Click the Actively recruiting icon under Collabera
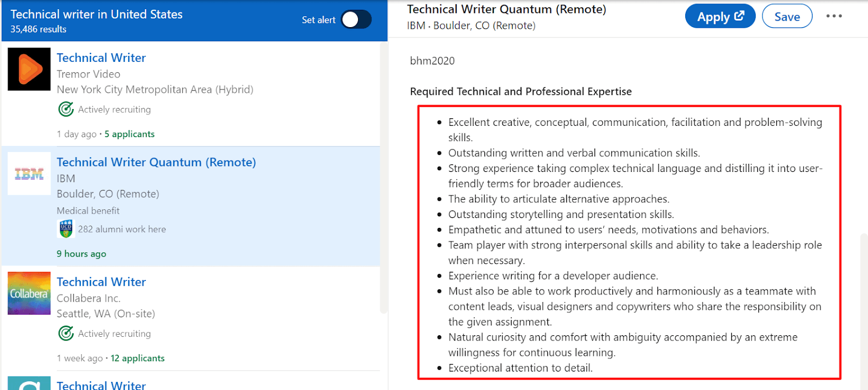Image resolution: width=868 pixels, height=390 pixels. pos(66,334)
